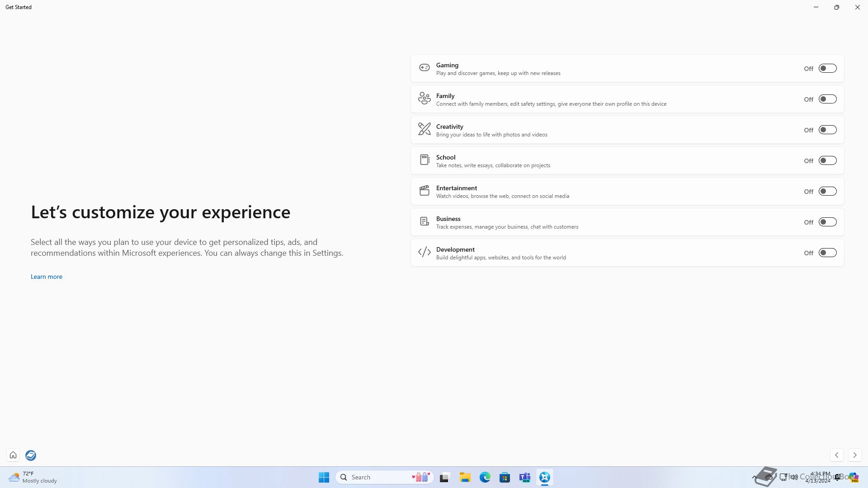The image size is (868, 488).
Task: Click the Family people icon
Action: (x=424, y=98)
